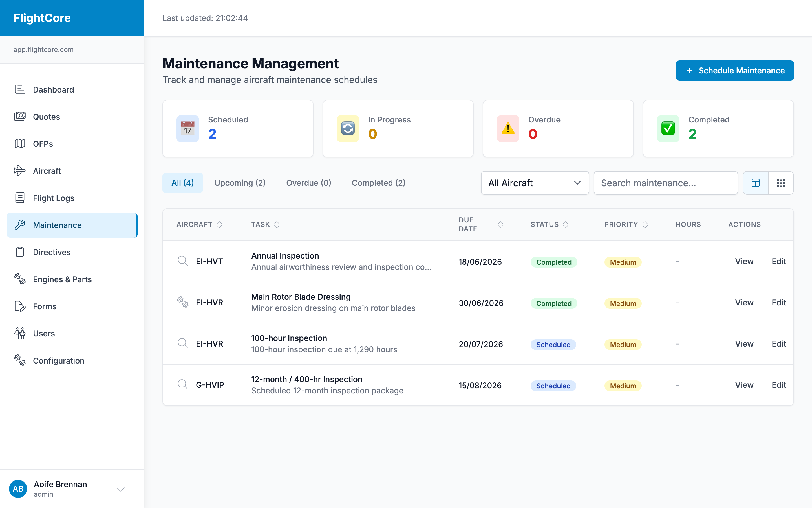This screenshot has width=812, height=508.
Task: Open the Dashboard sidebar icon
Action: [20, 89]
